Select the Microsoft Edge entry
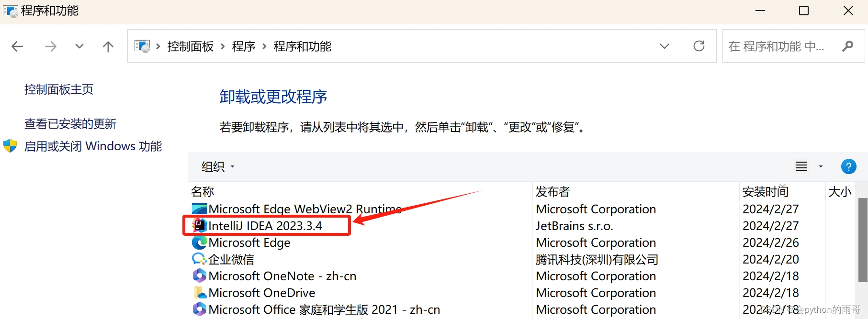 [249, 242]
